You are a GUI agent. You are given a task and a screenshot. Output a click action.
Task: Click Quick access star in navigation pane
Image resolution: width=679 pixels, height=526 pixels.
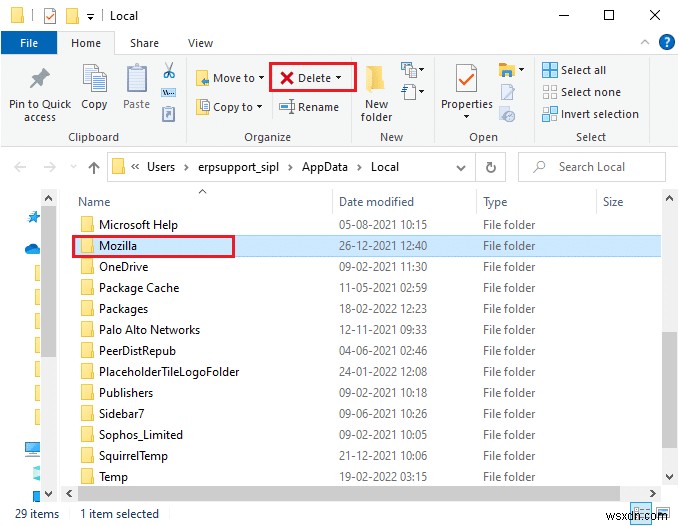33,217
